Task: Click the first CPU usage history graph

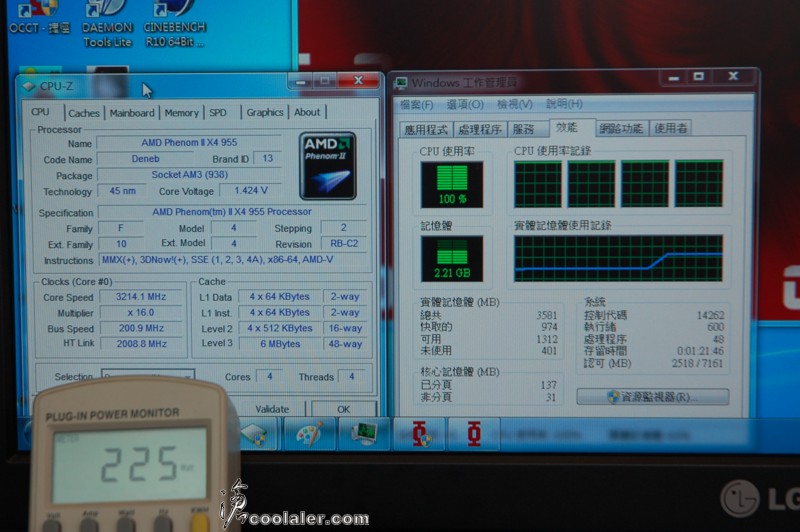Action: click(x=538, y=184)
